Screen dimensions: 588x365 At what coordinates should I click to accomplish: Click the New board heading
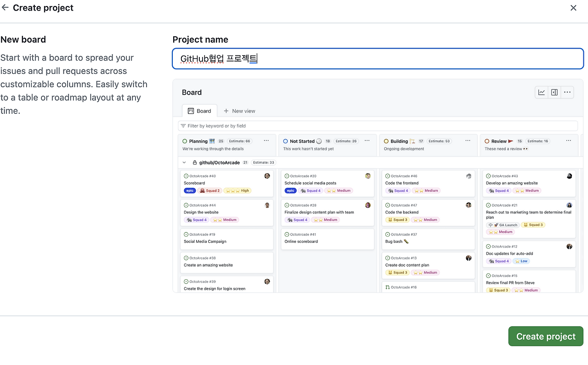23,39
